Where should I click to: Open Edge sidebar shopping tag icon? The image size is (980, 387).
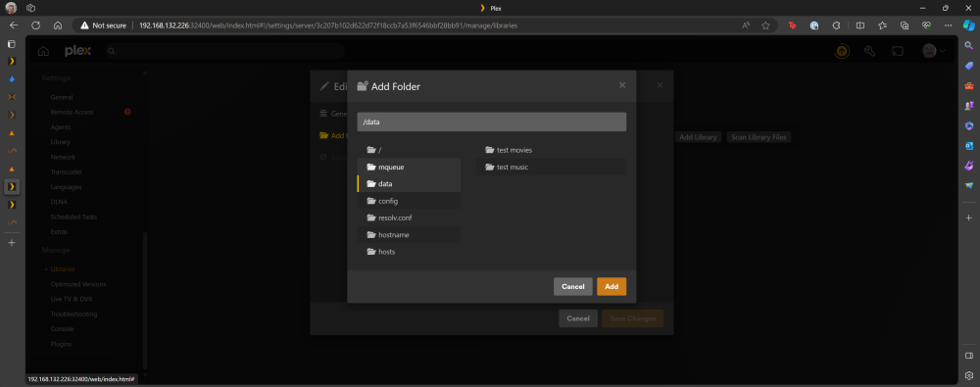969,66
